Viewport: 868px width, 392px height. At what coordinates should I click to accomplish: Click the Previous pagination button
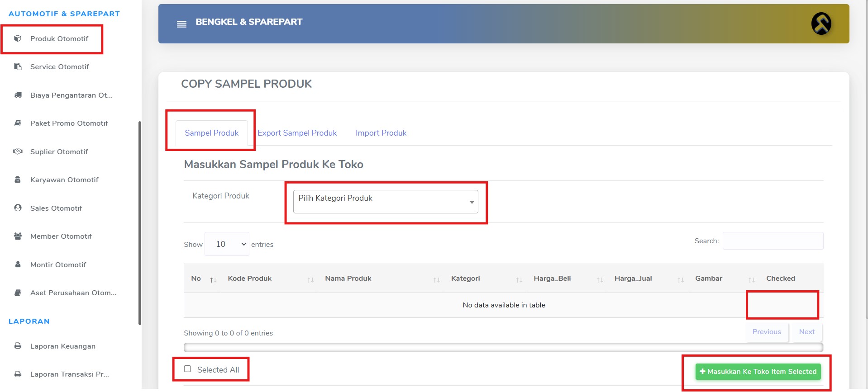767,332
